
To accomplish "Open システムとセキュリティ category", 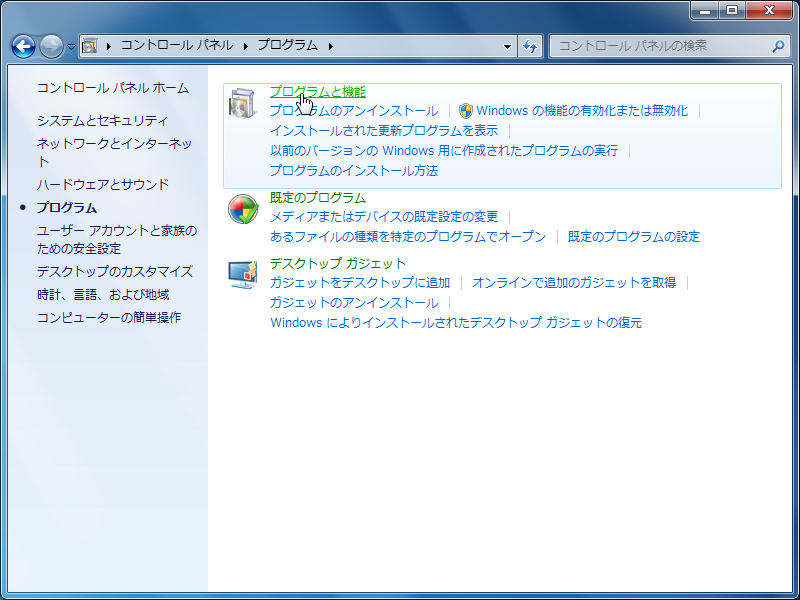I will point(103,121).
